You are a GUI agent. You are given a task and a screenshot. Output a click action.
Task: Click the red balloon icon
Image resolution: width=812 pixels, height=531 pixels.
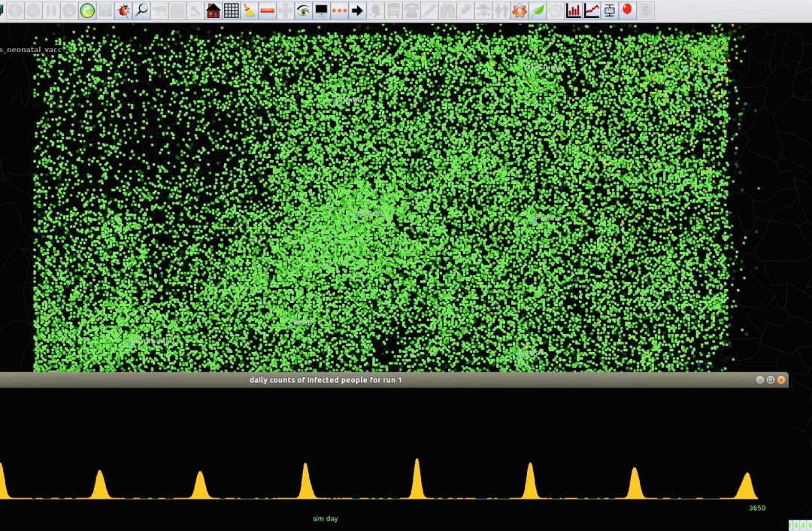(627, 11)
